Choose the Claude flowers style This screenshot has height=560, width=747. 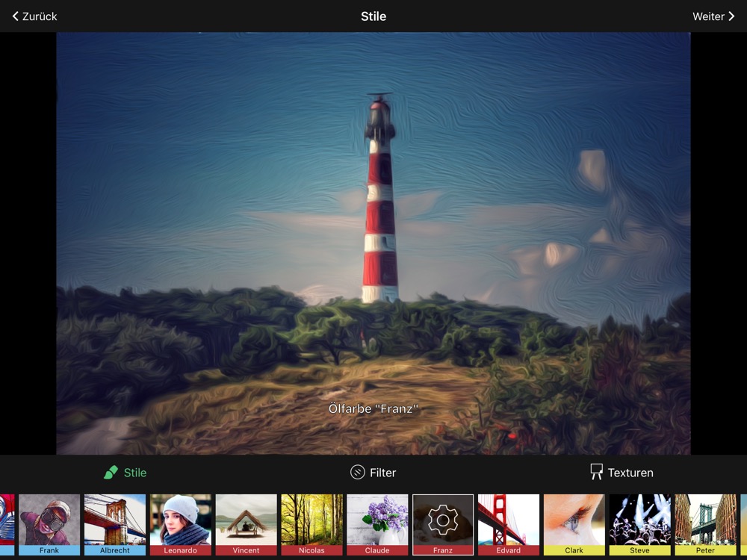(377, 524)
